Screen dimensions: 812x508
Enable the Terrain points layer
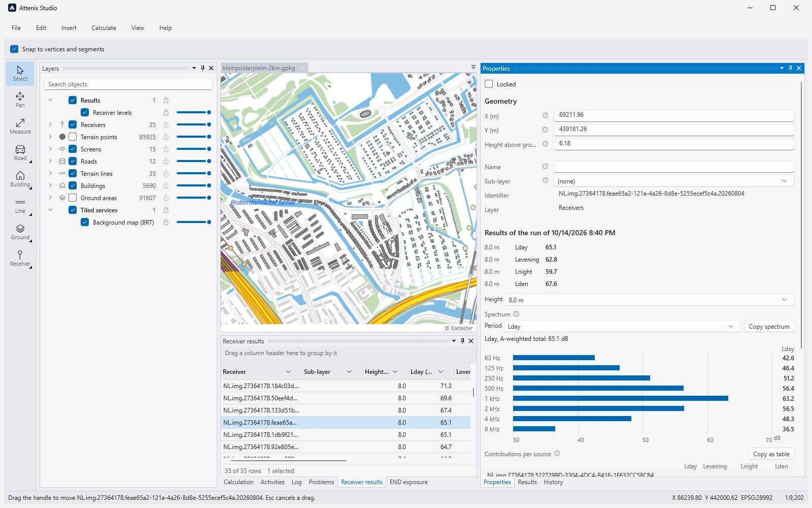pos(73,137)
